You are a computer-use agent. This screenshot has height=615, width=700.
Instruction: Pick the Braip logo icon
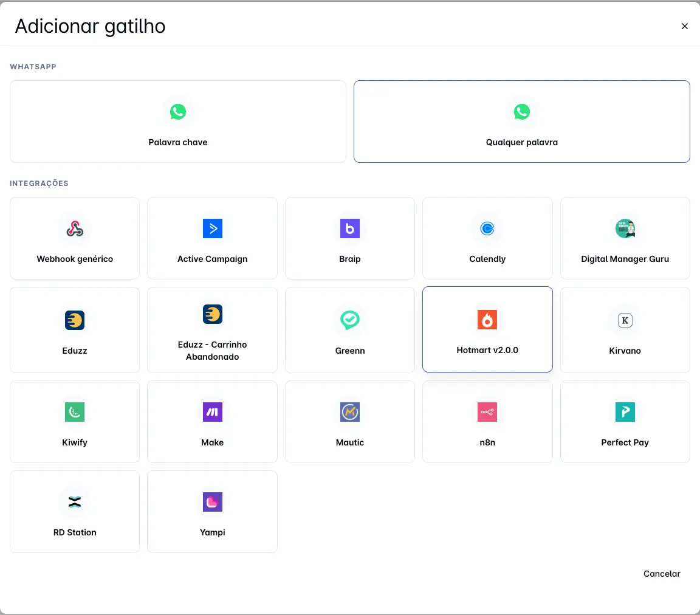[349, 228]
